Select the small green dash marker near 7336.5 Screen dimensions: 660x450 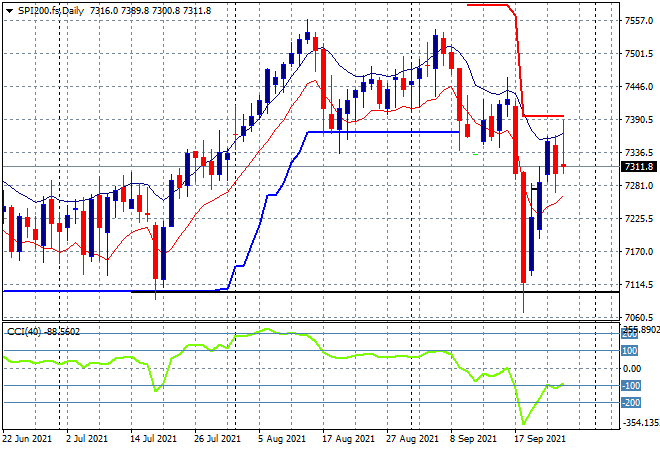click(475, 155)
